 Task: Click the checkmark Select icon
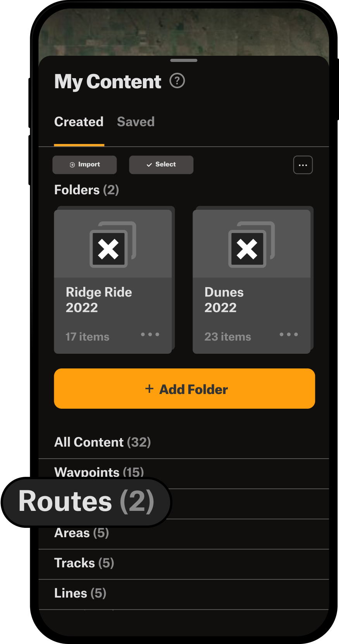tap(149, 164)
